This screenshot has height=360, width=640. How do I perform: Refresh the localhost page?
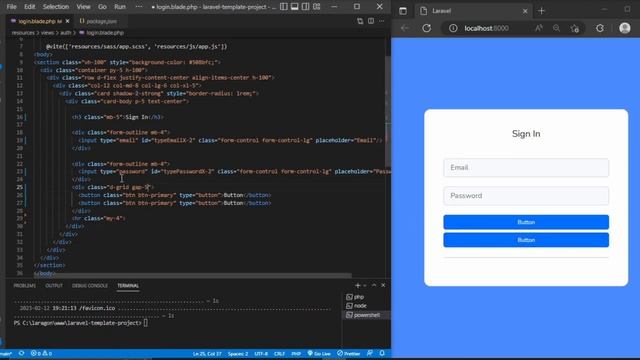(x=427, y=28)
